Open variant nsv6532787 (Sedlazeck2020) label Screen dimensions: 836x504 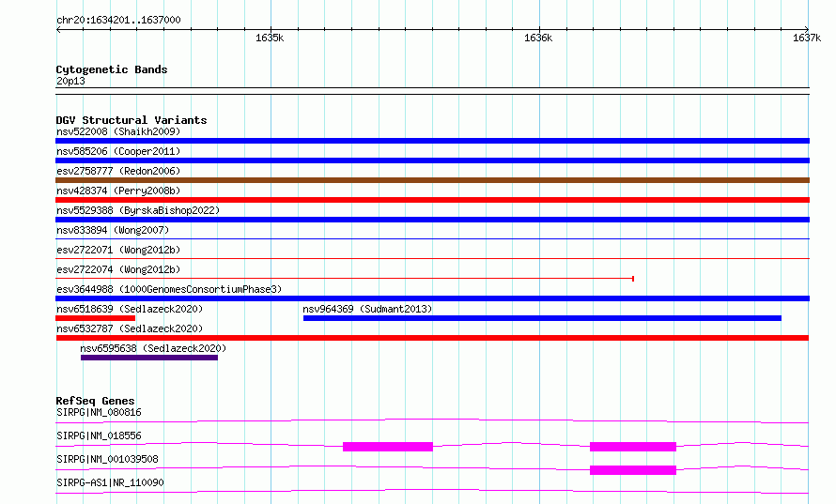[130, 328]
